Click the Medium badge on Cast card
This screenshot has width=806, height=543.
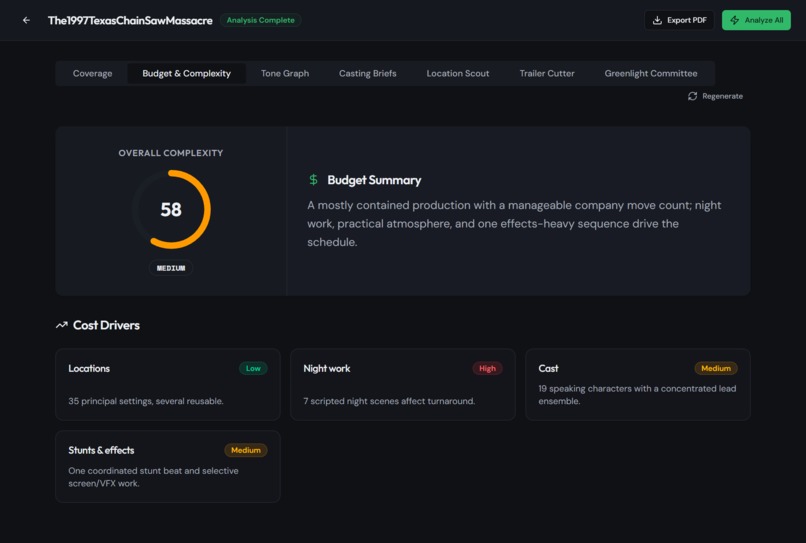click(716, 368)
